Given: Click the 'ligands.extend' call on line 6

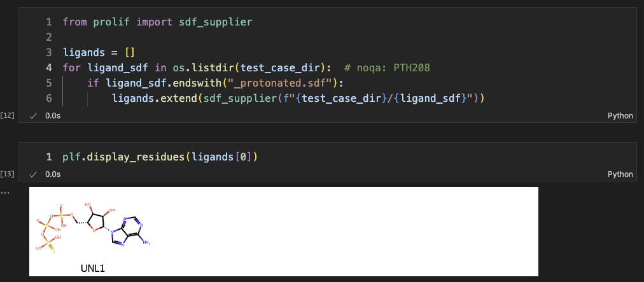Looking at the screenshot, I should 155,99.
